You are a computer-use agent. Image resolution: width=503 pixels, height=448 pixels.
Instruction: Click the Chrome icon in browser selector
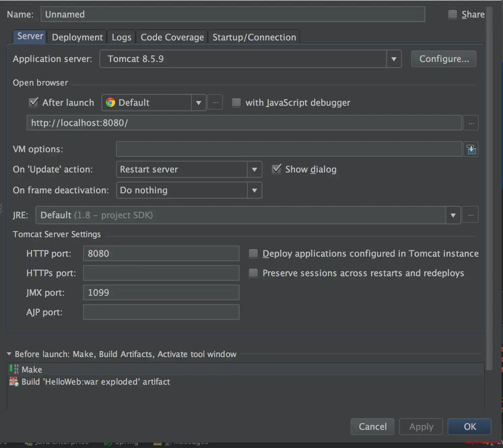coord(110,102)
